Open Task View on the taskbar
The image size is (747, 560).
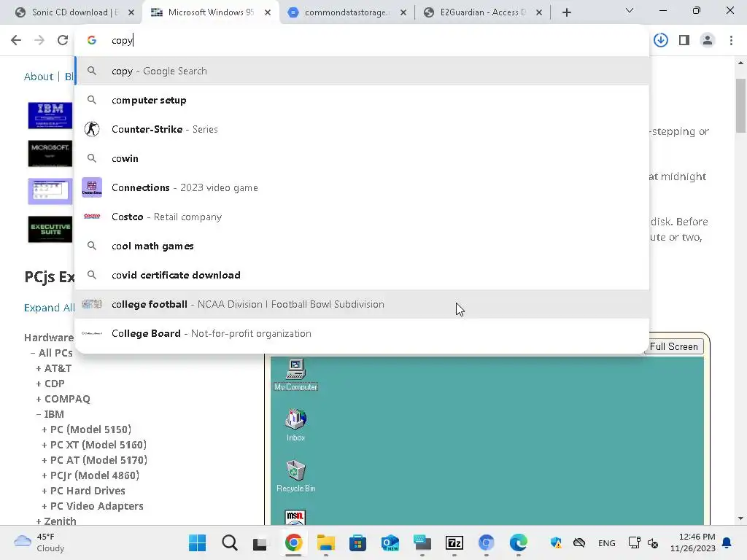pos(260,542)
